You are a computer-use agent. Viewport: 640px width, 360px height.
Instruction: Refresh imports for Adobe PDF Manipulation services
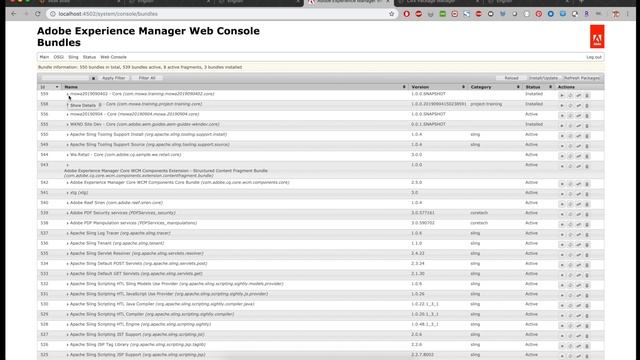[570, 225]
